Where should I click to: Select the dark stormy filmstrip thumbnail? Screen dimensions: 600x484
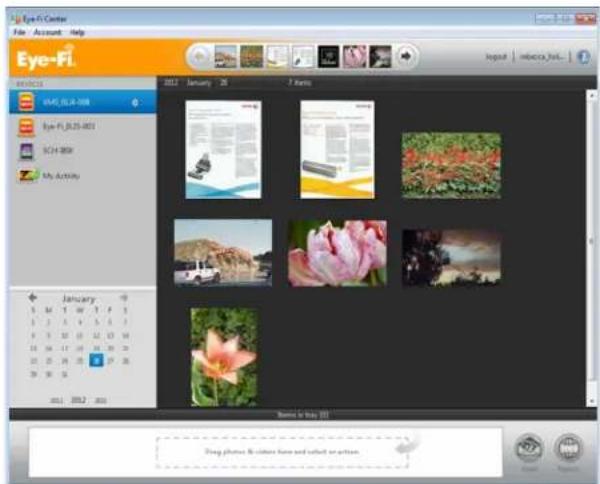point(380,57)
